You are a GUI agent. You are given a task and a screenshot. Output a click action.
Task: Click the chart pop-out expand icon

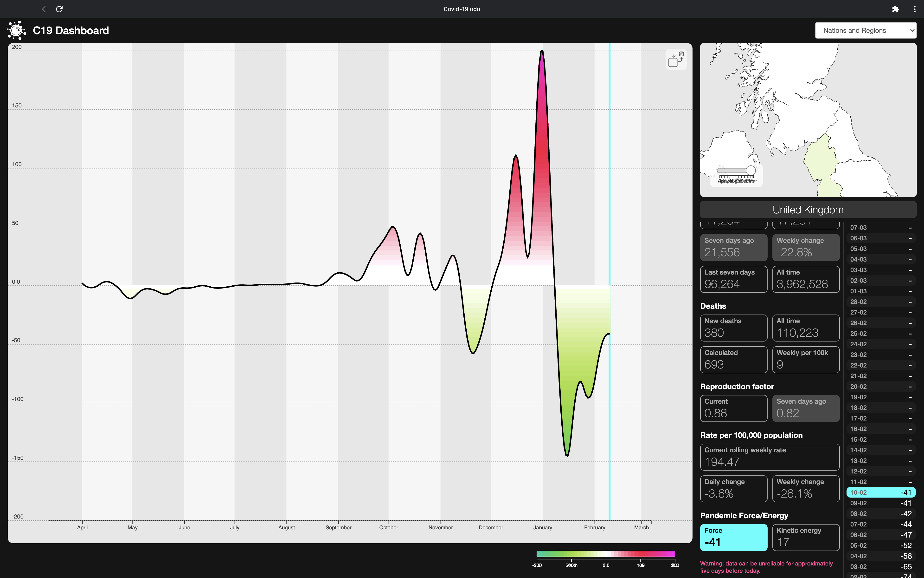(x=676, y=59)
